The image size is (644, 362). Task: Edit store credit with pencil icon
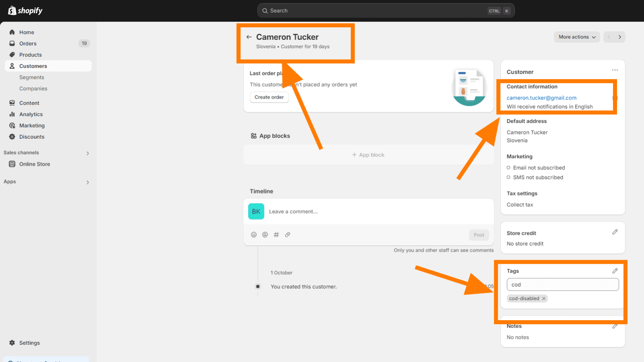(x=615, y=232)
